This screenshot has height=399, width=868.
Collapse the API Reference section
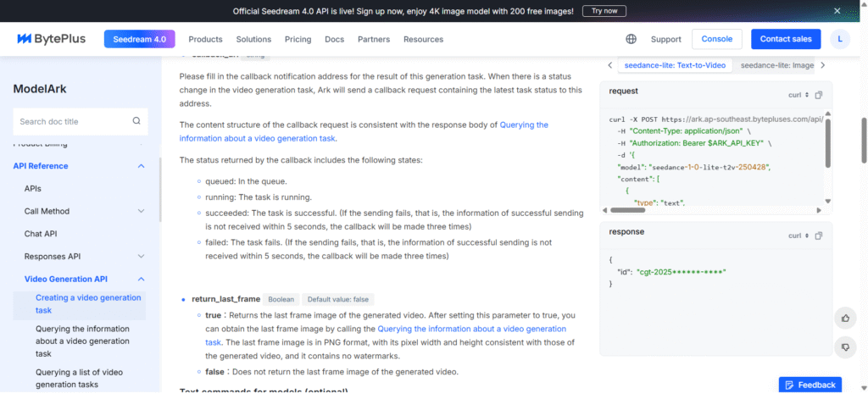coord(141,166)
